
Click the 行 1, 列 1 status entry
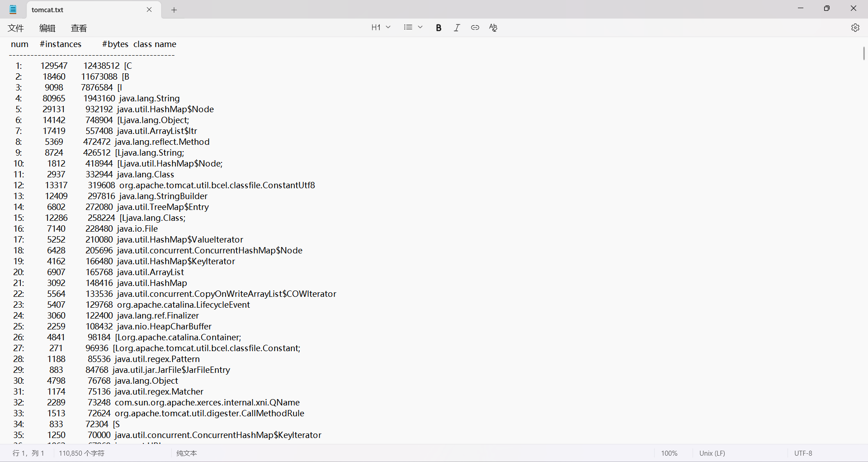(28, 453)
